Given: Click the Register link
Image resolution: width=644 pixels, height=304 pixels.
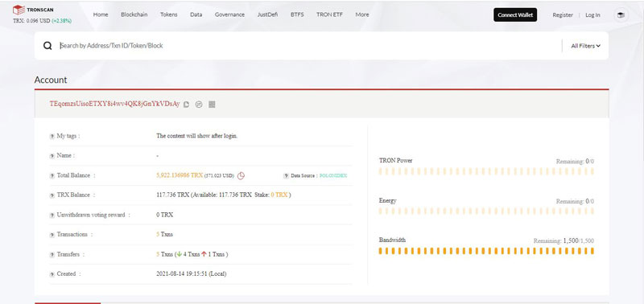Looking at the screenshot, I should [x=563, y=14].
